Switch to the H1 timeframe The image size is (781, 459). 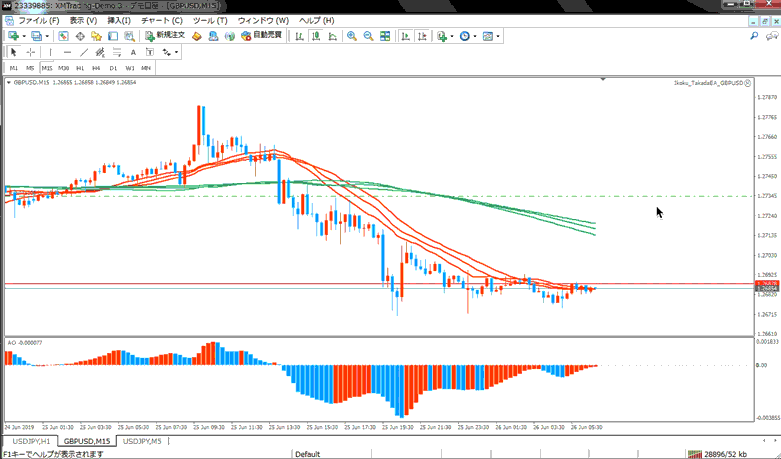tap(80, 68)
